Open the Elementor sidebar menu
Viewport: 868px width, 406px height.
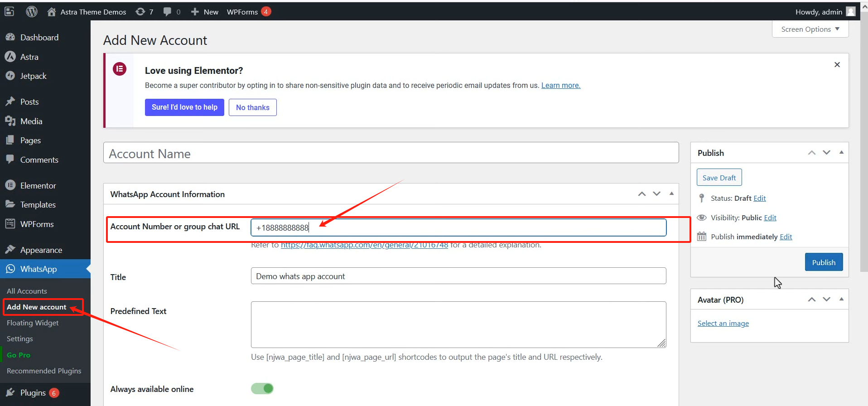(38, 186)
